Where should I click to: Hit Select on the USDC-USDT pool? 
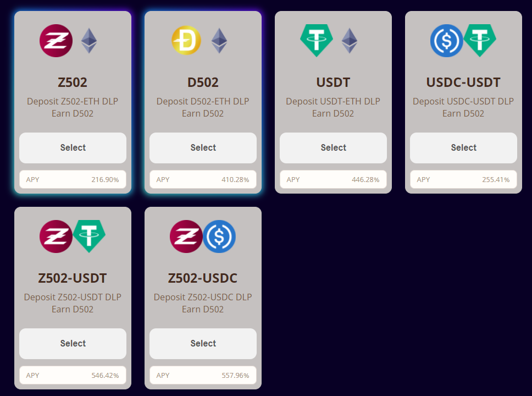(x=463, y=148)
